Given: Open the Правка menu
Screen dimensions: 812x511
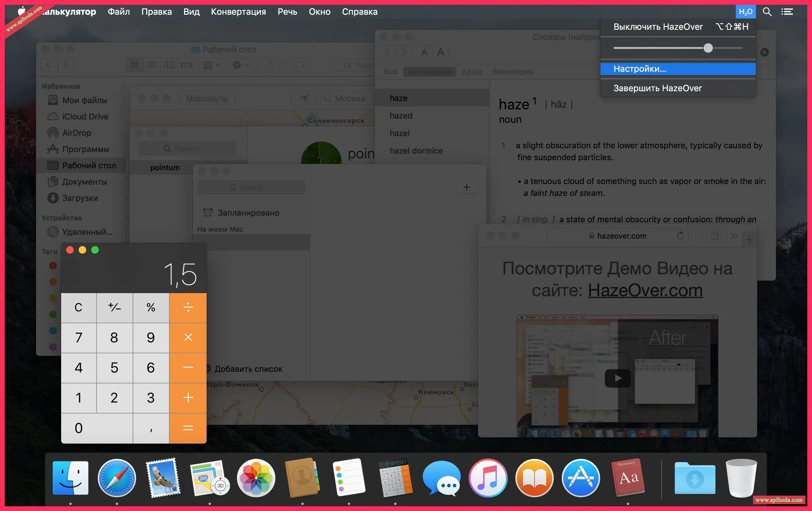Looking at the screenshot, I should click(x=156, y=12).
